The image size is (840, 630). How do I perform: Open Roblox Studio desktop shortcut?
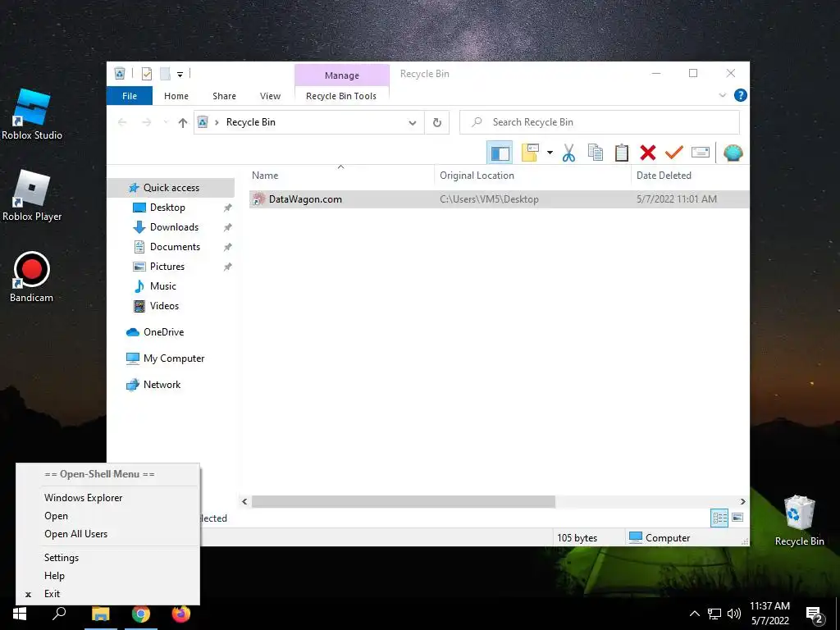(x=32, y=115)
